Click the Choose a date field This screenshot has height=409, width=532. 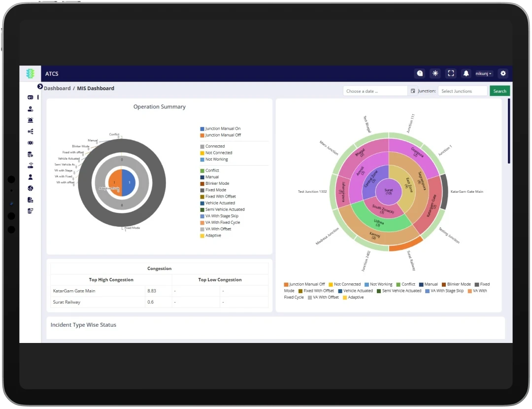click(x=375, y=91)
